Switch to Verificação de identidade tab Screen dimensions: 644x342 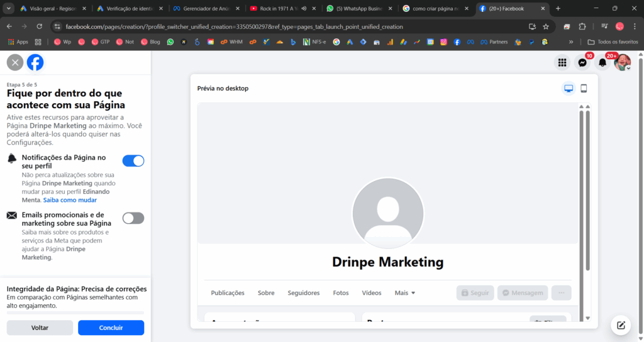pos(130,8)
